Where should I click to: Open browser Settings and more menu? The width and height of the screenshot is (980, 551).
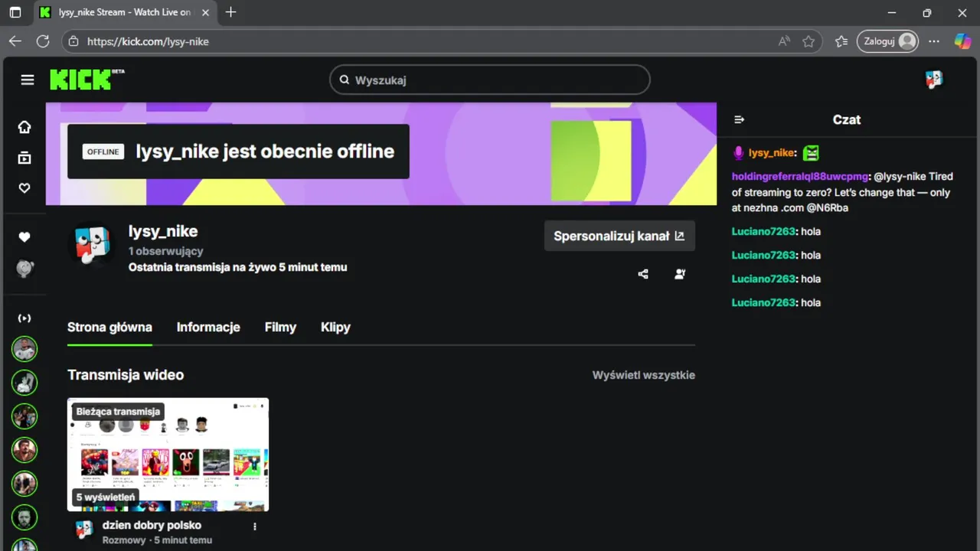click(x=934, y=41)
